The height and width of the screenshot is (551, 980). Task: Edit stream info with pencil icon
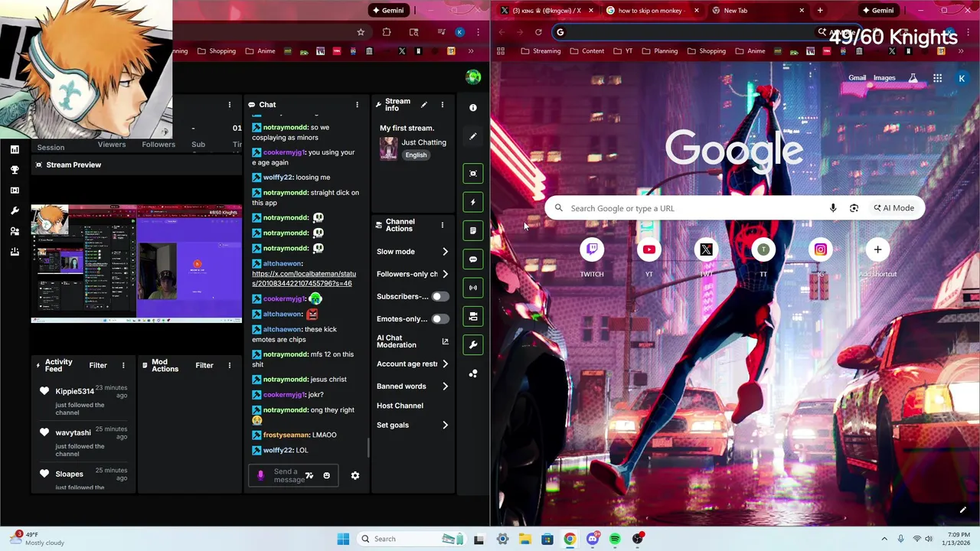click(424, 104)
